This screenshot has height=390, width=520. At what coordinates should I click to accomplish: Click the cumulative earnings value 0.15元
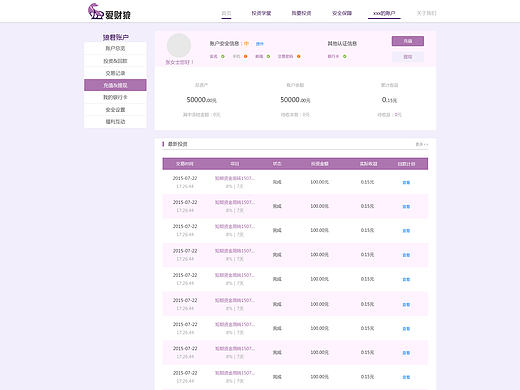click(x=389, y=100)
